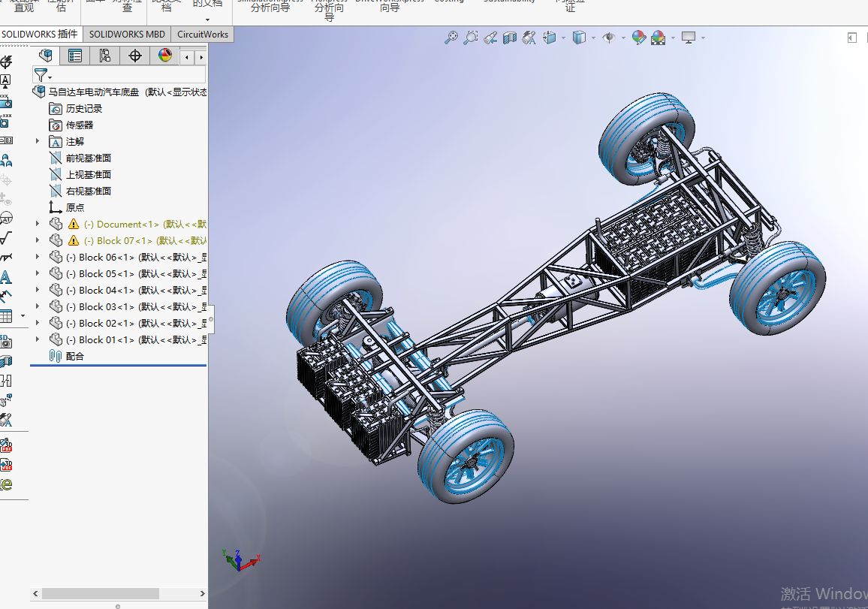The image size is (868, 609).
Task: Open the View Orientation dropdown arrow
Action: tap(564, 38)
